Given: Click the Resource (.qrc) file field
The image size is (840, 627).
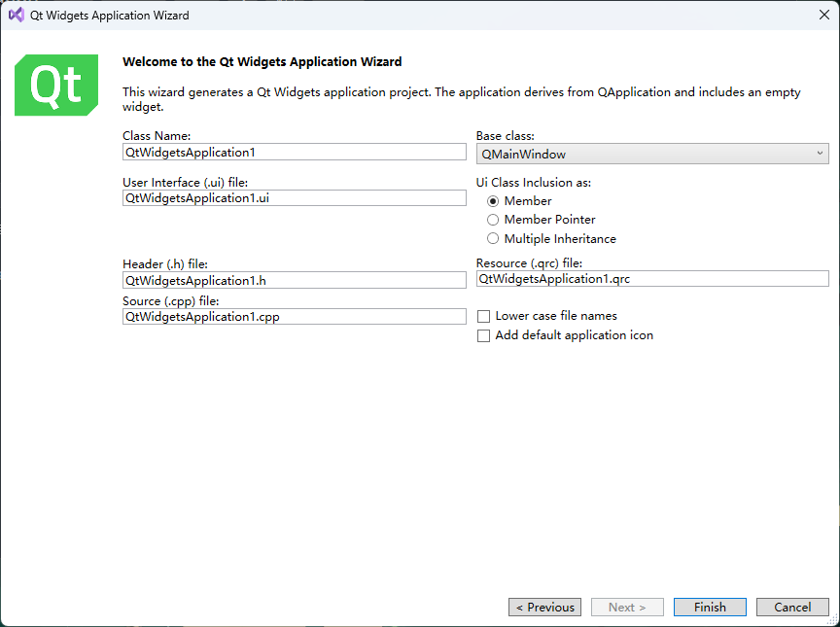Looking at the screenshot, I should coord(652,278).
